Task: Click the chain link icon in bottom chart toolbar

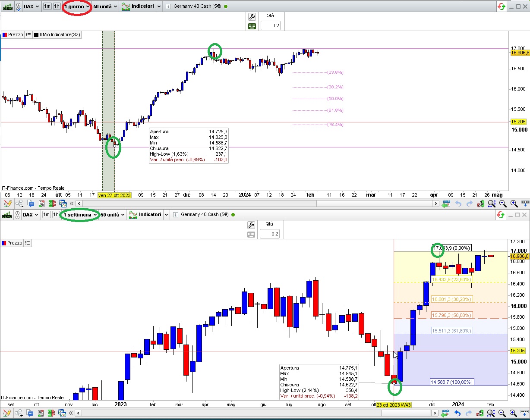Action: pyautogui.click(x=18, y=214)
